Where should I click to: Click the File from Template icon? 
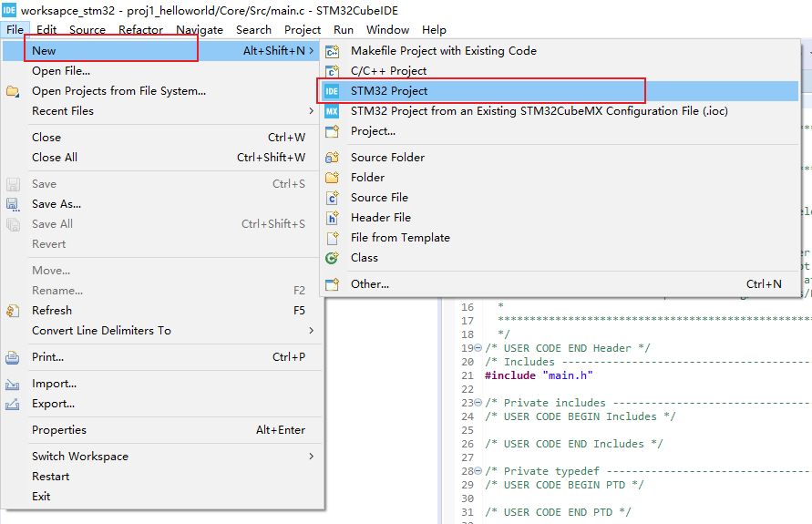(332, 238)
